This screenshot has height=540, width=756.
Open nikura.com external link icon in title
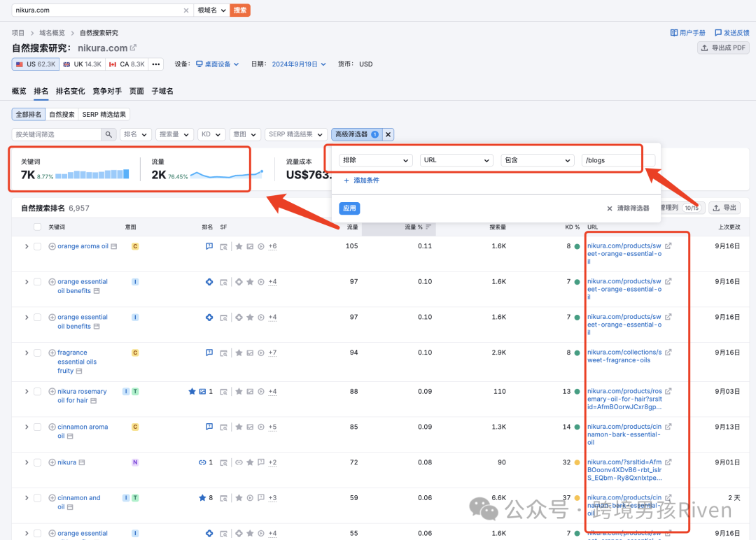(133, 48)
